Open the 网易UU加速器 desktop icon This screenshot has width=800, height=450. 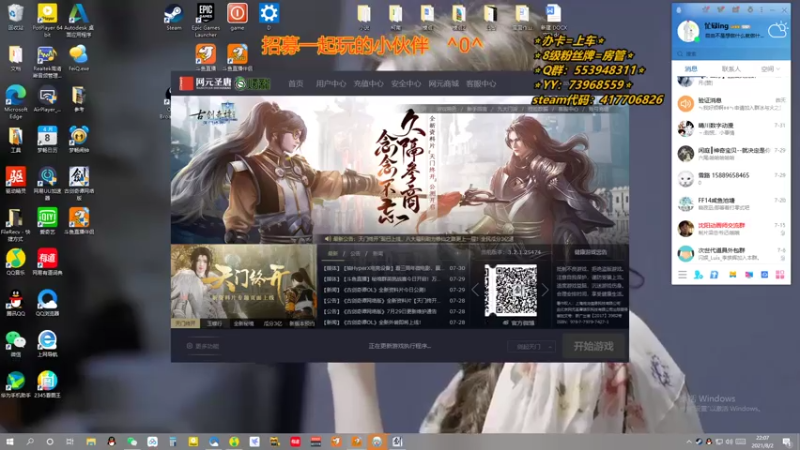coord(47,184)
